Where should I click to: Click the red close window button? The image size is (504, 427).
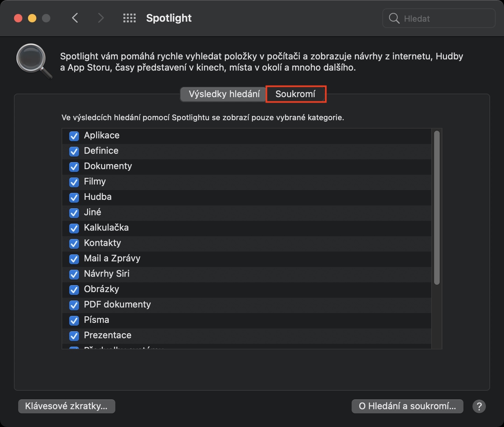(18, 18)
